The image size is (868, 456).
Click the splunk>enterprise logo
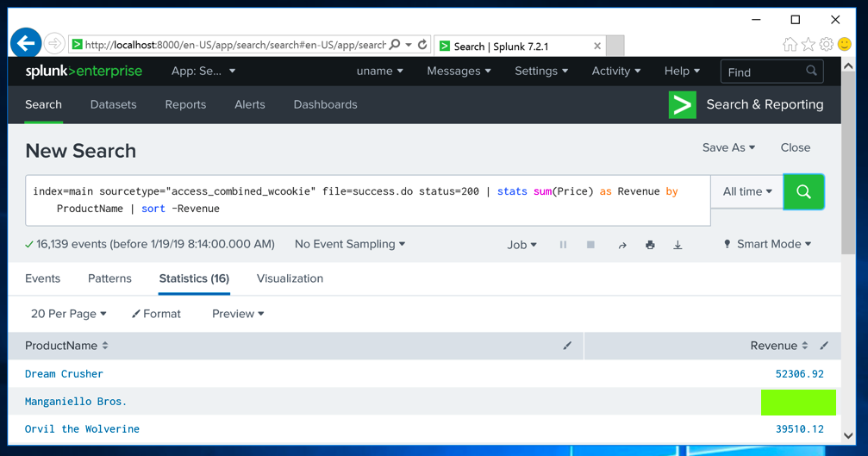84,72
